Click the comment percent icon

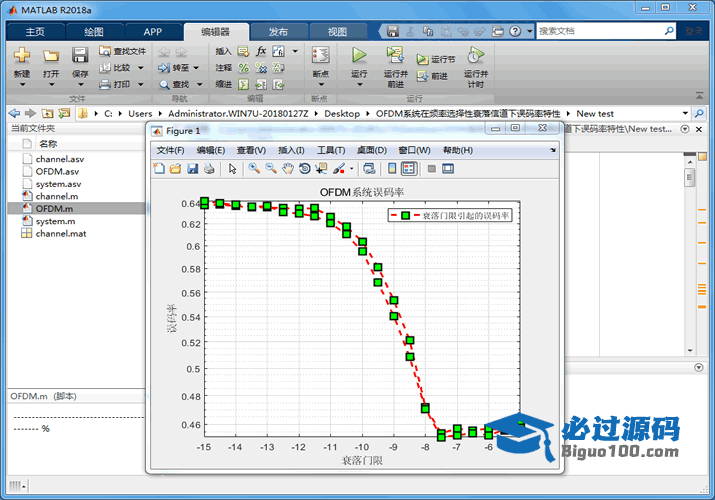pos(244,68)
